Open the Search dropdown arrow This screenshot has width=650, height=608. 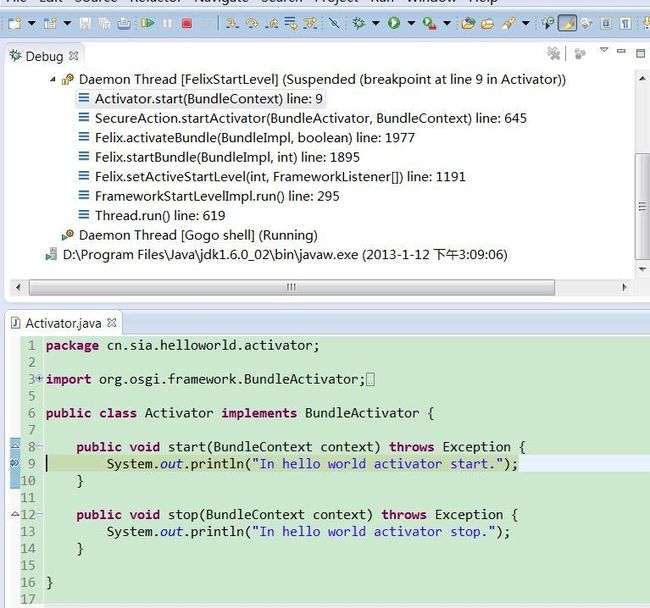click(526, 23)
